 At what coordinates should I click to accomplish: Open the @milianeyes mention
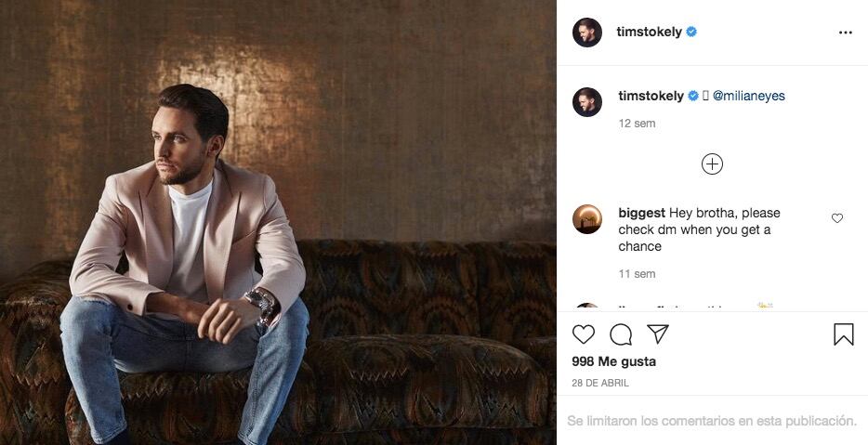749,96
